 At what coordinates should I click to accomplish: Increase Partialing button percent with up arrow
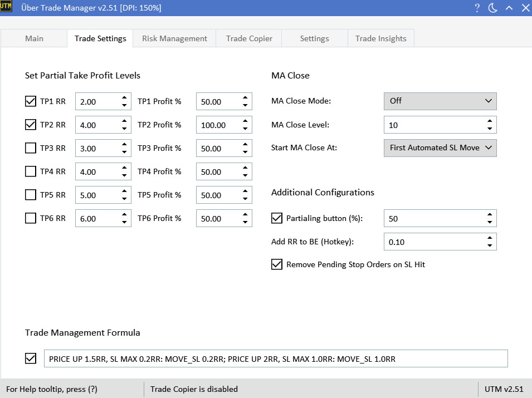(x=490, y=215)
